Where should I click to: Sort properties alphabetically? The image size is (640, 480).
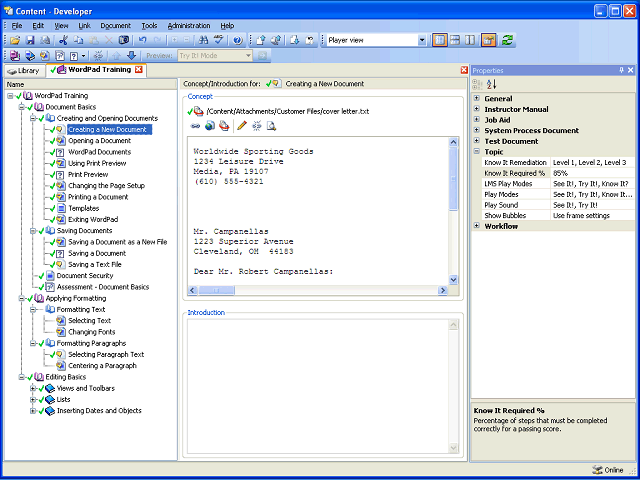pos(491,85)
